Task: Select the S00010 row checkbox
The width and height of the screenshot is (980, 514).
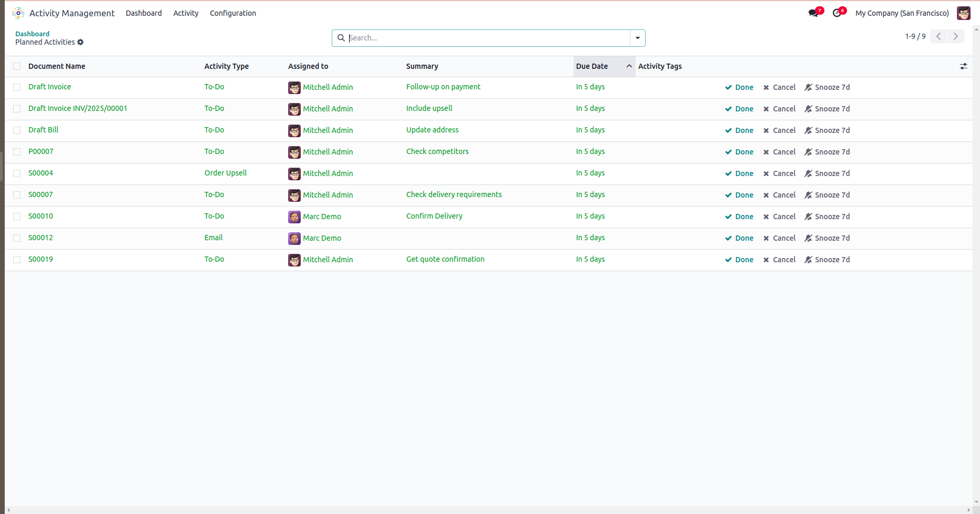Action: [17, 217]
